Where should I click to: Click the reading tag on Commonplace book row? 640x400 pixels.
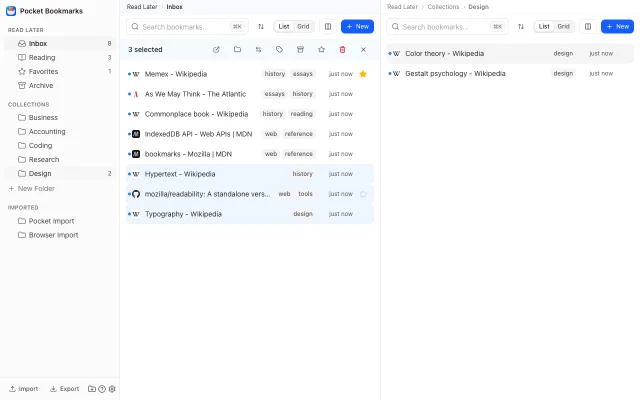tap(302, 114)
